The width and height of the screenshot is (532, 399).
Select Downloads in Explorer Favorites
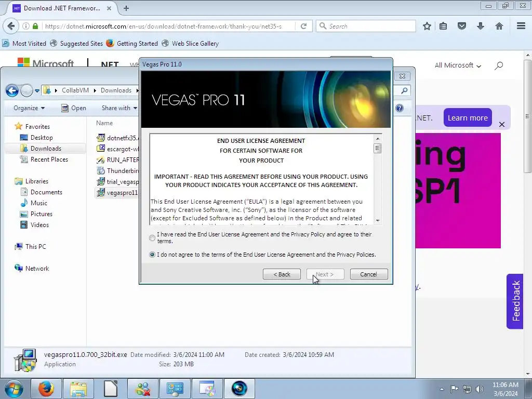pos(46,148)
